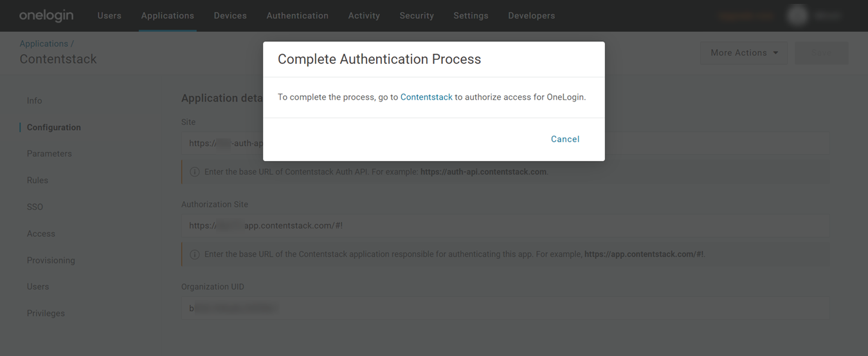Click the https://auth-api.contentstack.com example text
Image resolution: width=868 pixels, height=356 pixels.
tap(484, 172)
